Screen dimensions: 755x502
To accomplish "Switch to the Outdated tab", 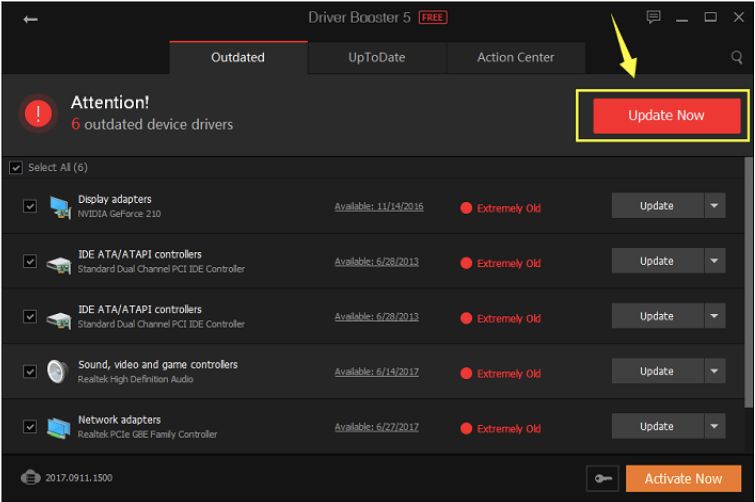I will pyautogui.click(x=238, y=58).
